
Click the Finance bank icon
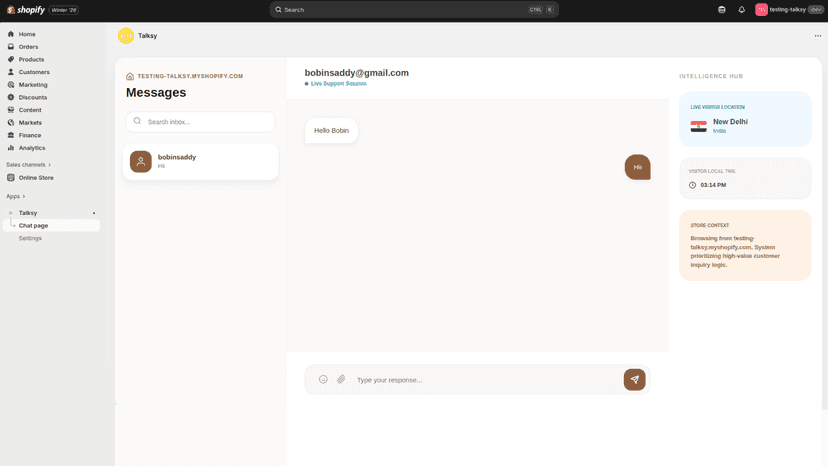click(11, 135)
